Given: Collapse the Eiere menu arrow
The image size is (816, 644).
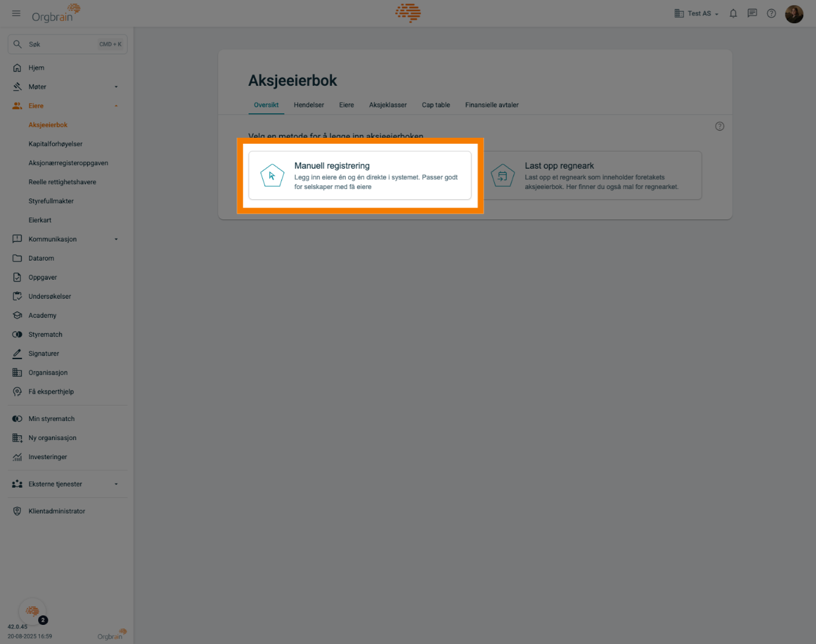Looking at the screenshot, I should [116, 106].
